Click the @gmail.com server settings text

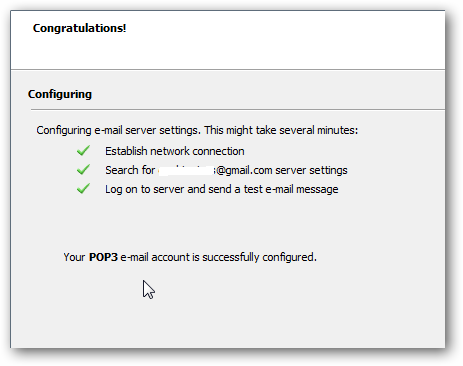[282, 170]
